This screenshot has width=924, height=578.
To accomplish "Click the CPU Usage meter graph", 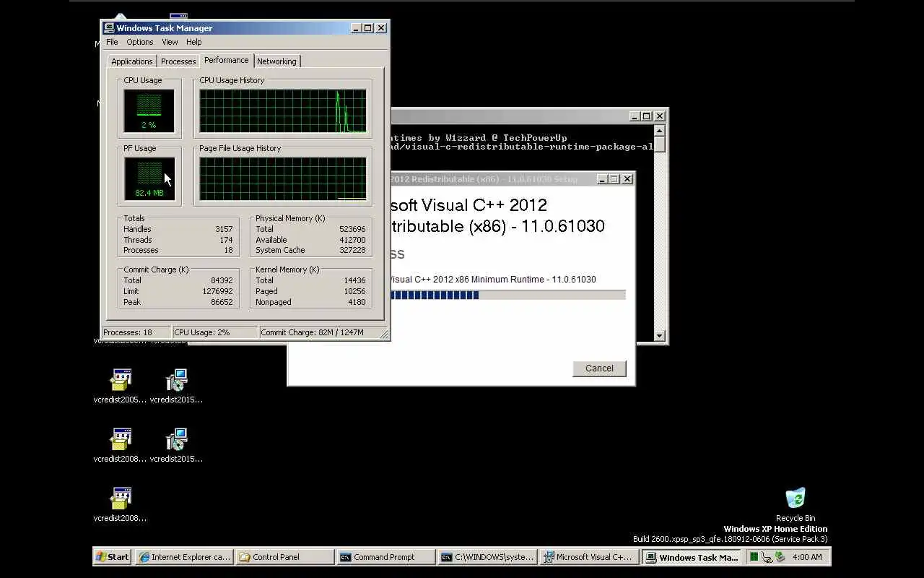I will coord(149,111).
